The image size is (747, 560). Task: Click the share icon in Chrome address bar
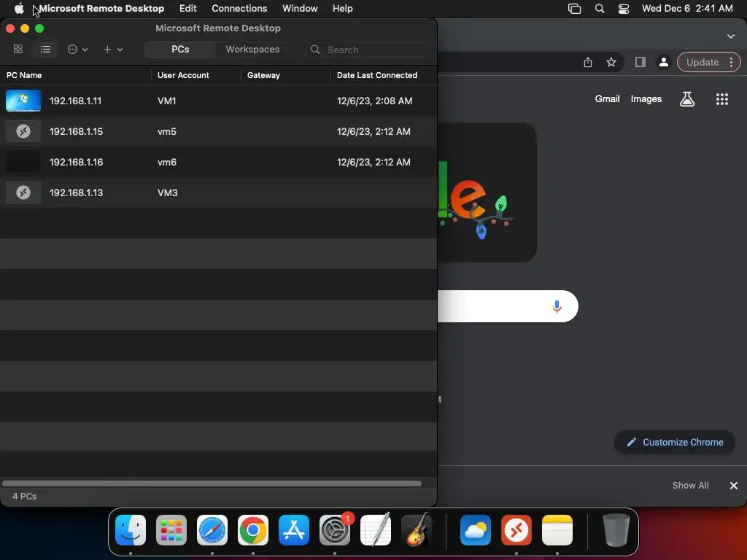click(x=588, y=63)
